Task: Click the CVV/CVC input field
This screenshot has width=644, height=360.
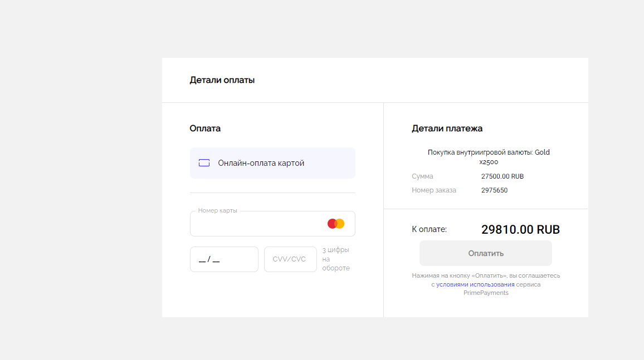Action: [290, 259]
